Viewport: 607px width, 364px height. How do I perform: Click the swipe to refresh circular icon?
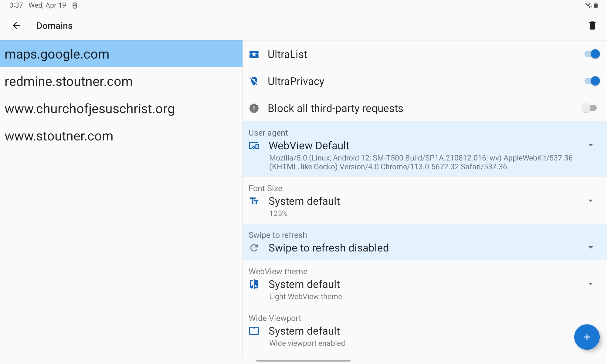[254, 248]
